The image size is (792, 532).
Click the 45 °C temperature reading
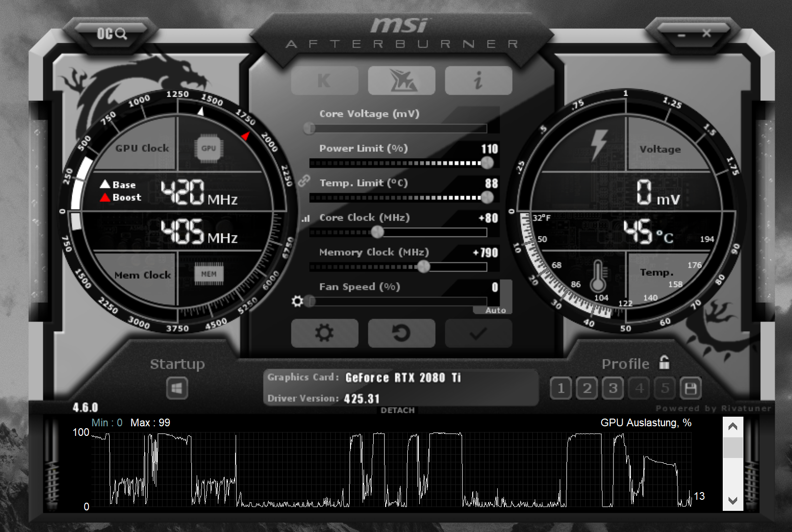pyautogui.click(x=648, y=232)
